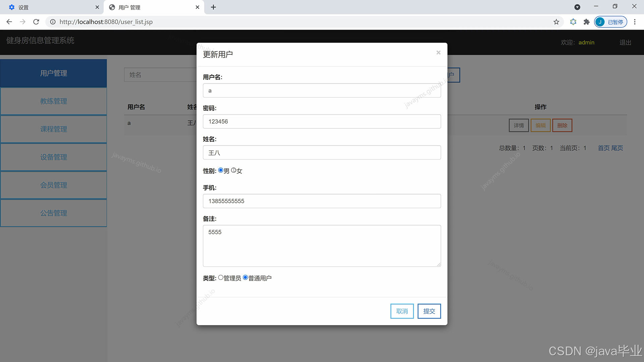Viewport: 644px width, 362px height.
Task: Click the 总数量: 1 text
Action: click(x=512, y=148)
